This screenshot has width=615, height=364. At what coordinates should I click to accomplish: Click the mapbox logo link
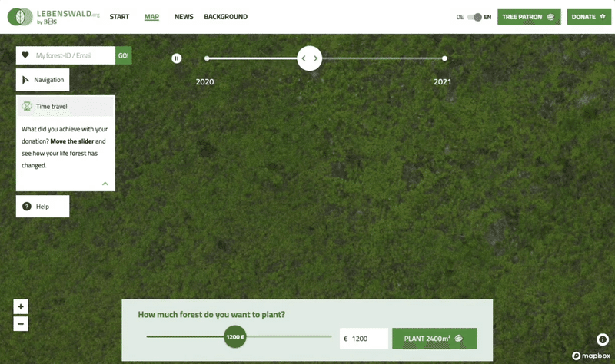[x=591, y=356]
